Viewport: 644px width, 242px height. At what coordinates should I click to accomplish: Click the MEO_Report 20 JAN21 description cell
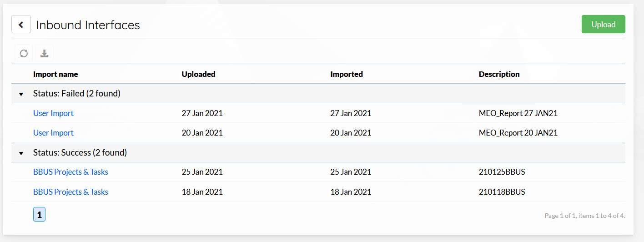[518, 133]
